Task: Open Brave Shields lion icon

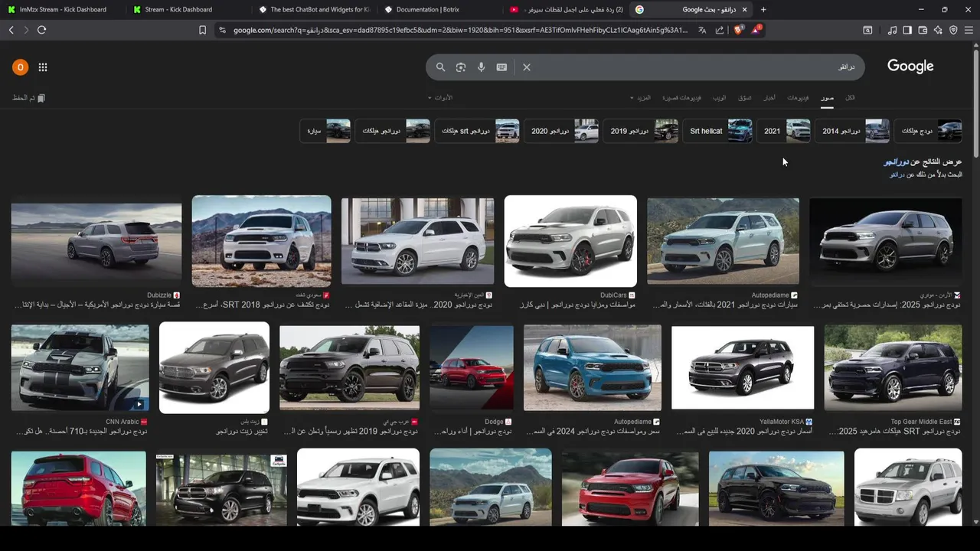Action: point(738,30)
